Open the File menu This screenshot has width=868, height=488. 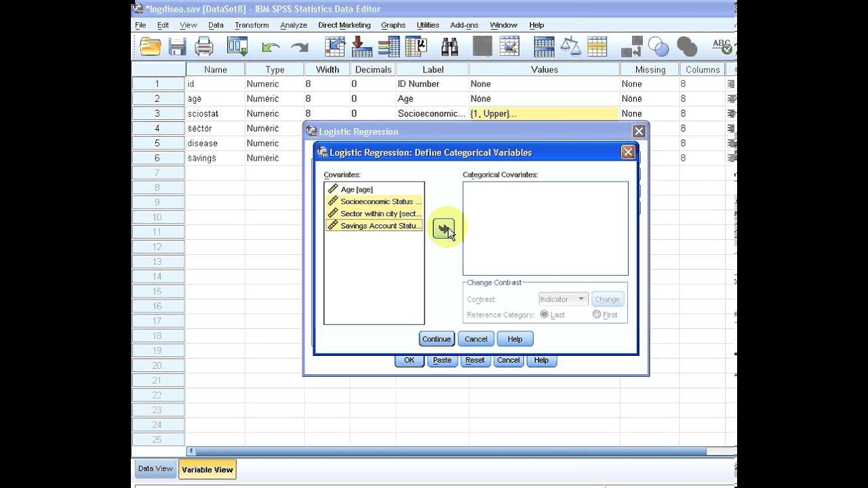[140, 25]
